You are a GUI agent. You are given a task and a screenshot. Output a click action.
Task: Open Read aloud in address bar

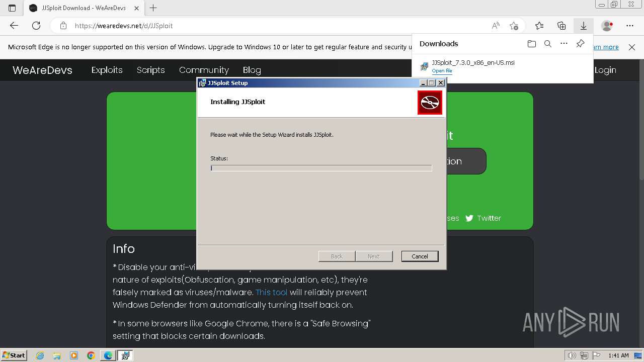pos(496,26)
